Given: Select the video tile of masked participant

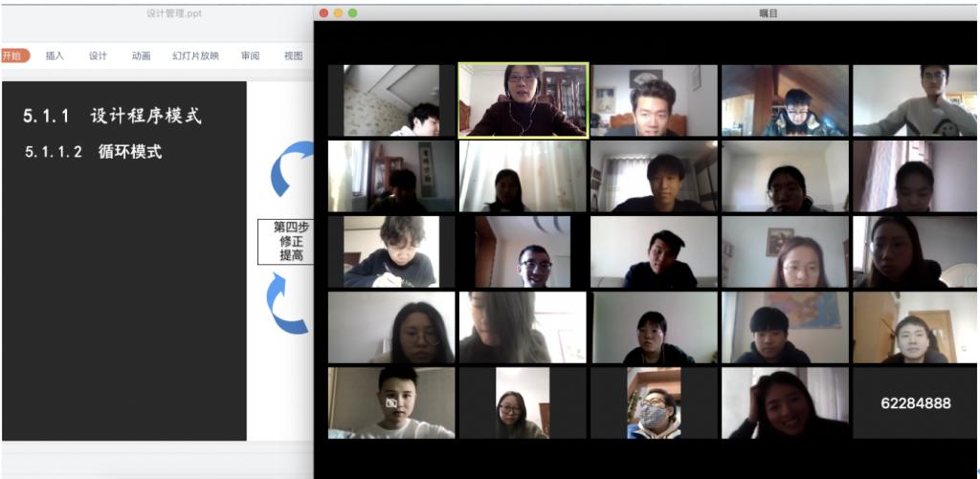Looking at the screenshot, I should [x=654, y=403].
